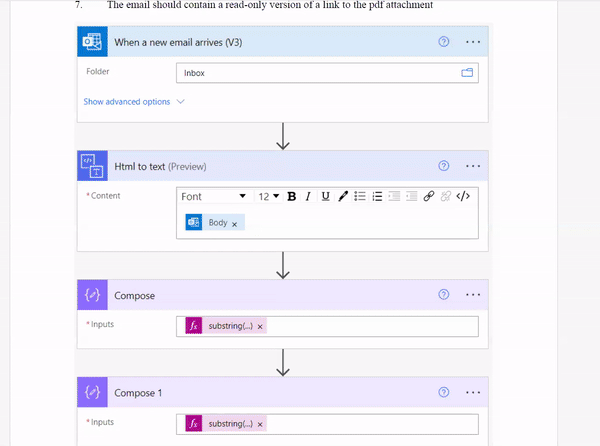
Task: Insert a bulleted list
Action: pyautogui.click(x=360, y=197)
